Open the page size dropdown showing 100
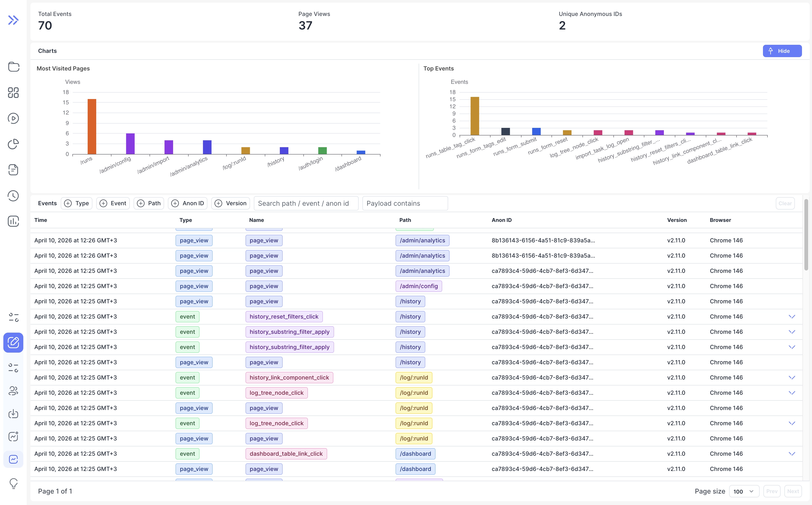This screenshot has height=505, width=812. [744, 491]
